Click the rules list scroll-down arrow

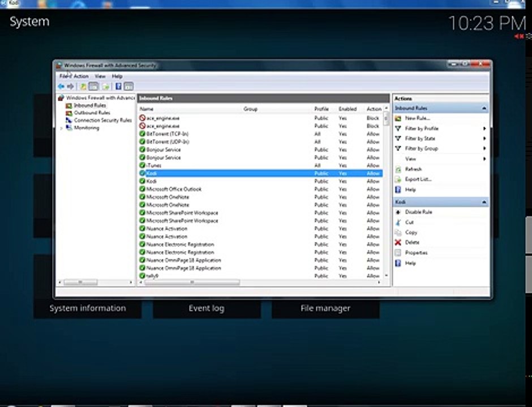[386, 275]
